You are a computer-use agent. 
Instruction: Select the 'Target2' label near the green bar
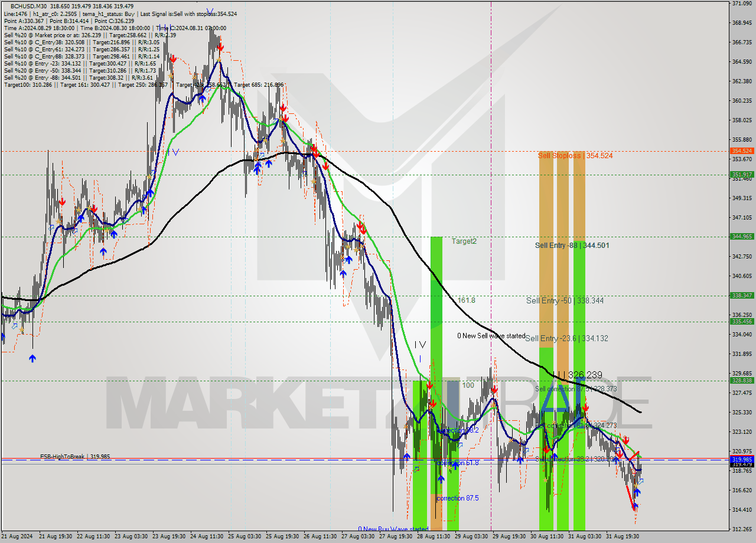tap(464, 241)
